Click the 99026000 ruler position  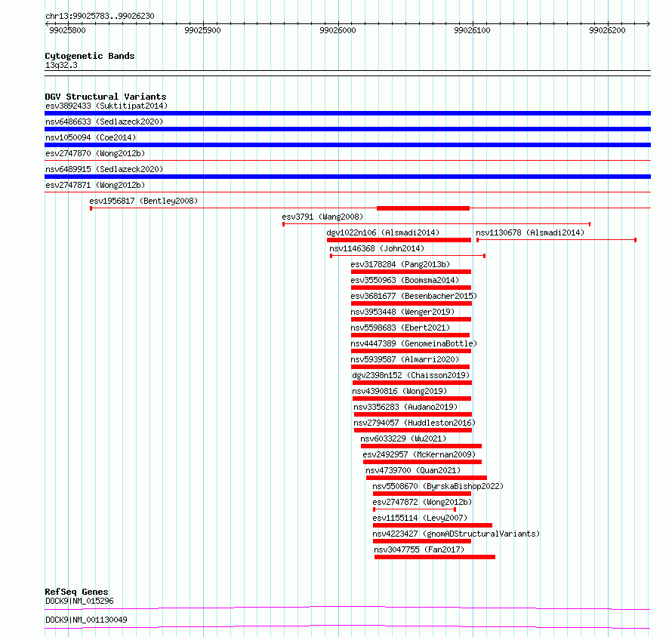click(338, 30)
